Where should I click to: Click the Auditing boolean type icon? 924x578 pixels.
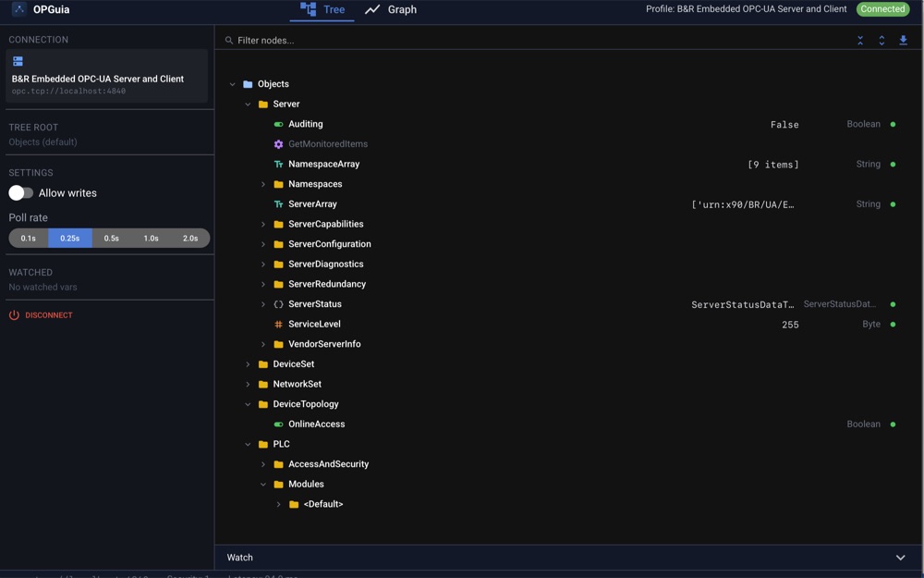click(x=279, y=124)
